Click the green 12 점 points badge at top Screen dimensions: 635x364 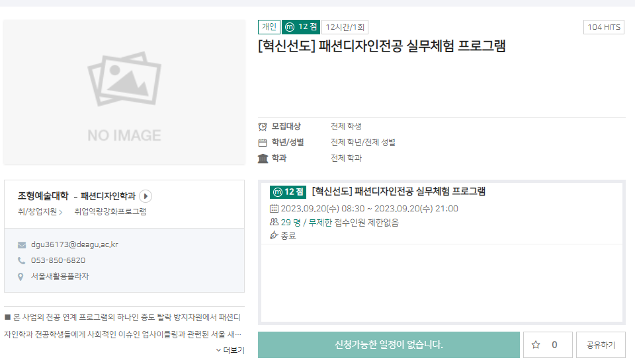[x=301, y=27]
